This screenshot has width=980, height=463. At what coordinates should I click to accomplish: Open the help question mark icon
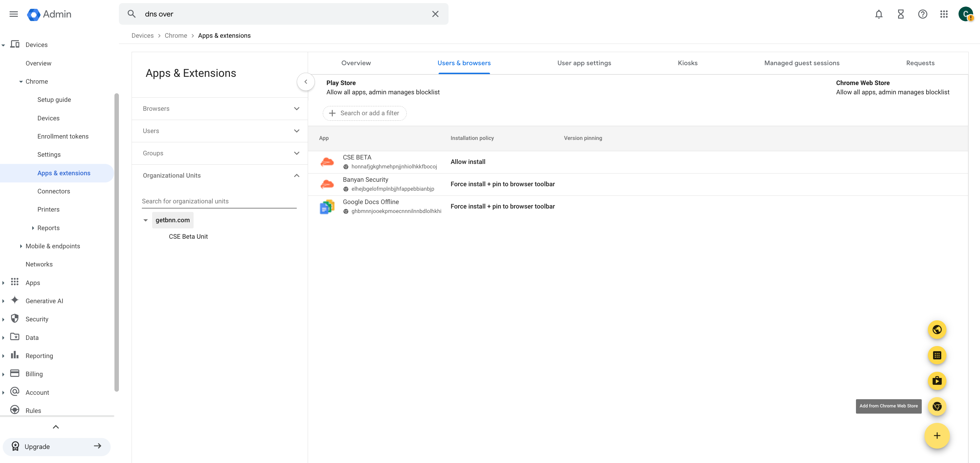coord(922,14)
